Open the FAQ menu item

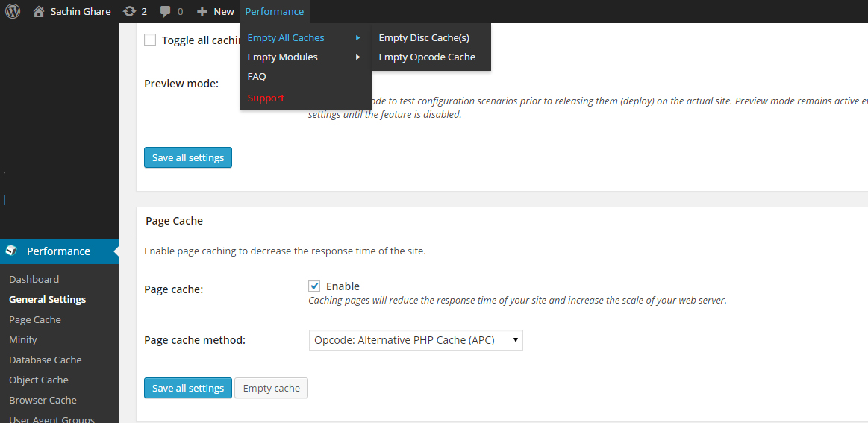257,76
